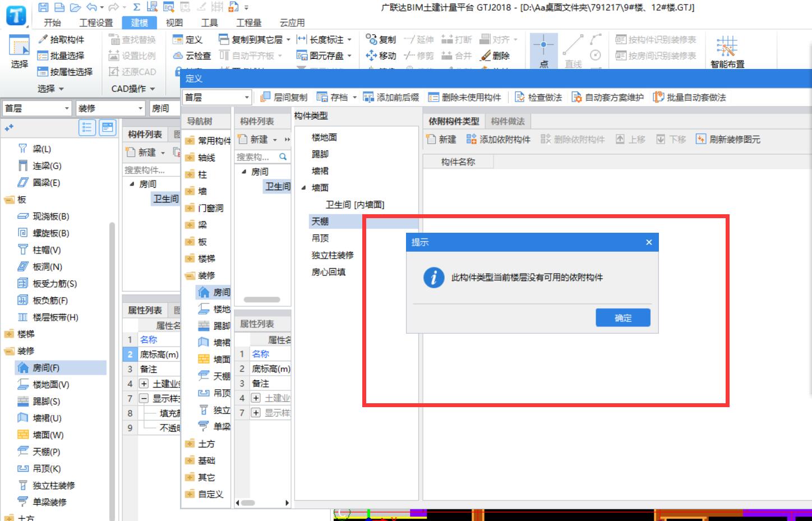The height and width of the screenshot is (521, 812).
Task: Open the 视图 ribbon tab
Action: click(x=174, y=22)
